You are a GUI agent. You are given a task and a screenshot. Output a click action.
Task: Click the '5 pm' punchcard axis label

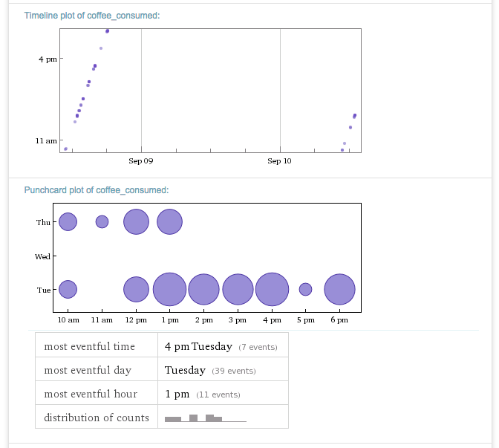[x=305, y=320]
